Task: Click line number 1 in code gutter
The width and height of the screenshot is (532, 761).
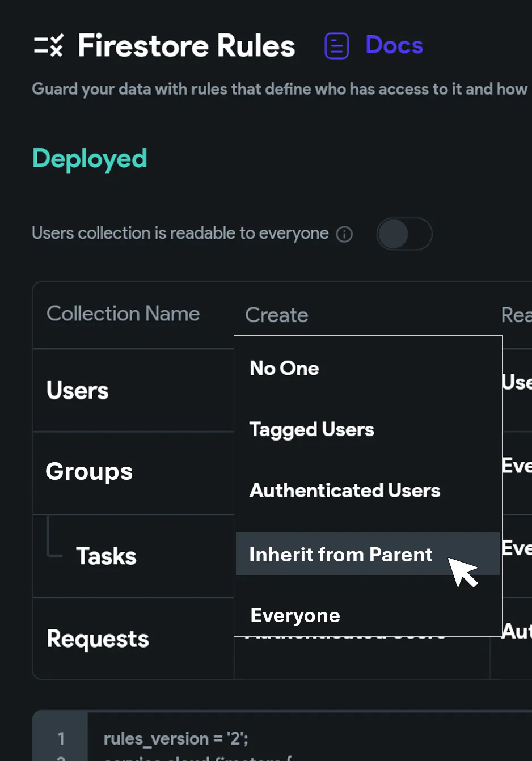Action: 61,738
